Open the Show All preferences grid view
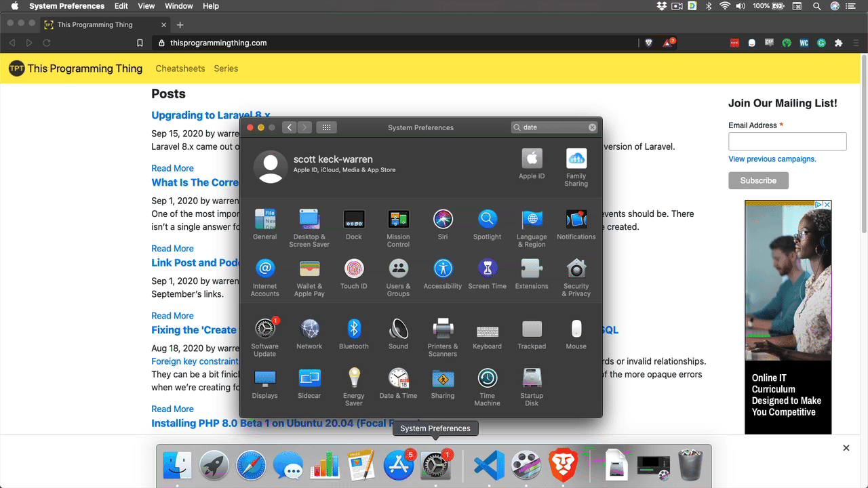 tap(326, 127)
